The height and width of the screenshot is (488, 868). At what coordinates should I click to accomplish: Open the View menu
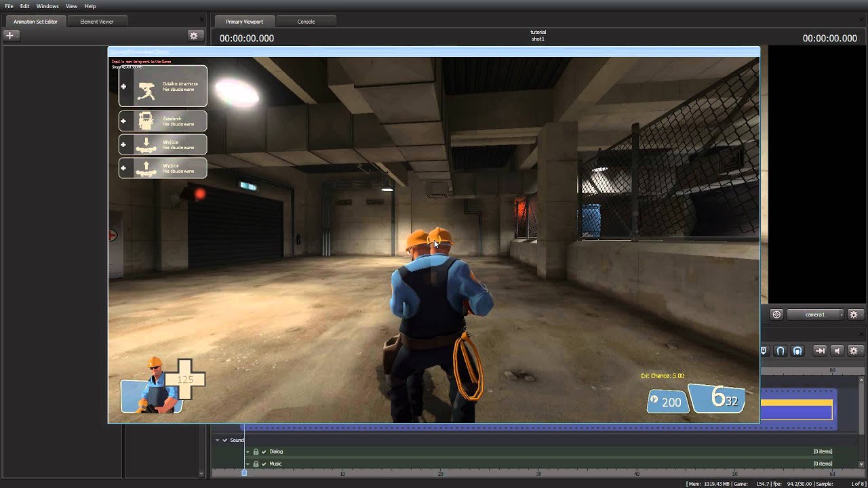click(71, 6)
